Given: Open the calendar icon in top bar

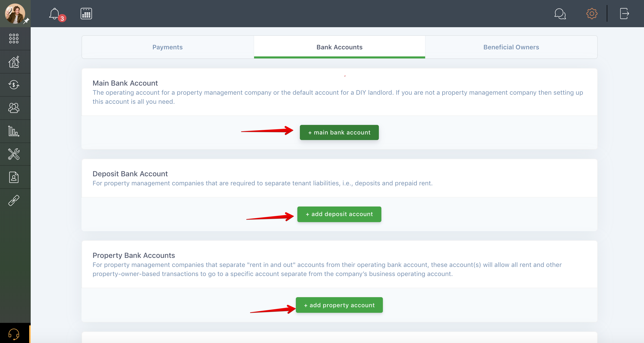Looking at the screenshot, I should 86,14.
